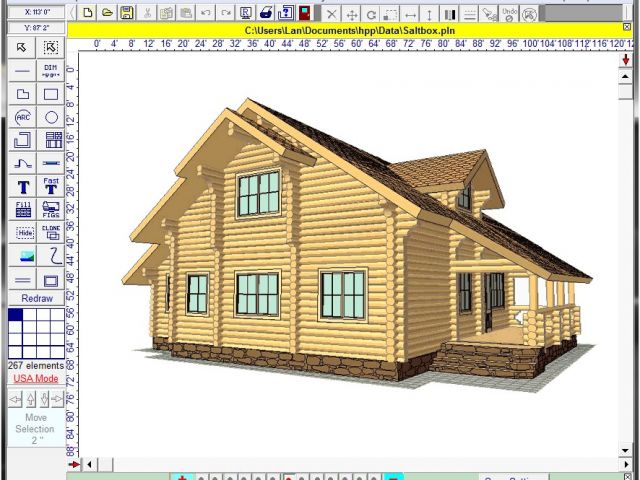The height and width of the screenshot is (480, 640).
Task: Select the rectangle drawing tool
Action: click(x=51, y=94)
